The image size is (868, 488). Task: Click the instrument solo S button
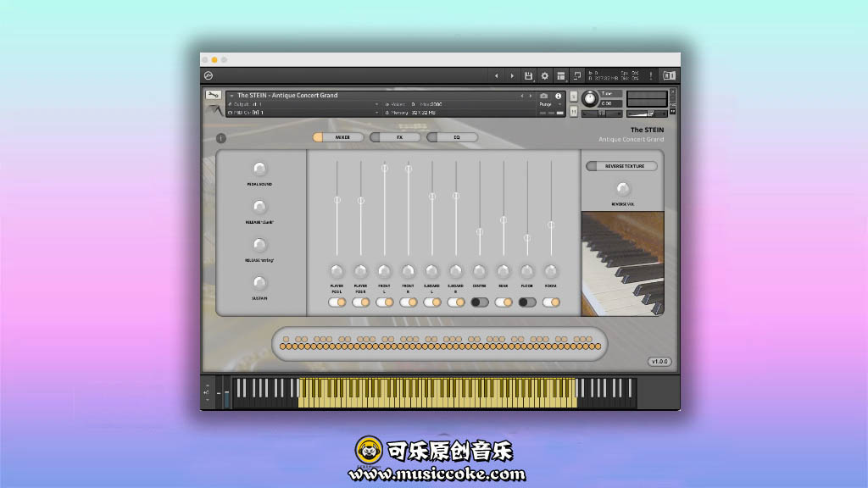(x=574, y=97)
